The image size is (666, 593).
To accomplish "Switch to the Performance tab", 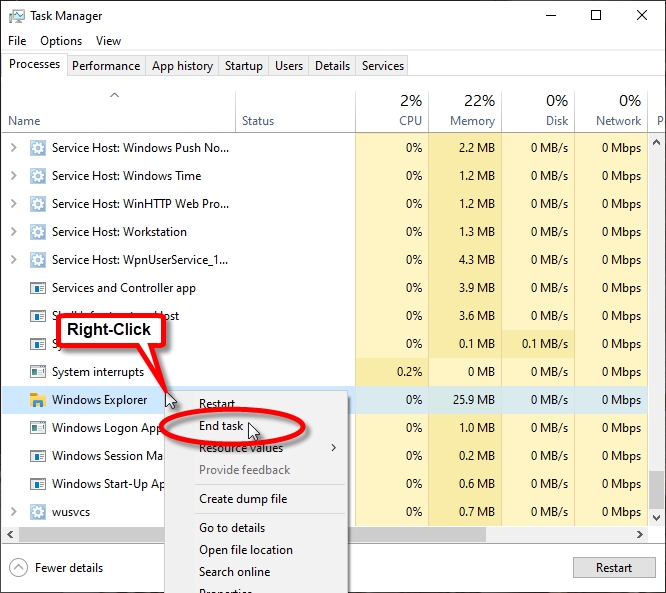I will [x=106, y=66].
